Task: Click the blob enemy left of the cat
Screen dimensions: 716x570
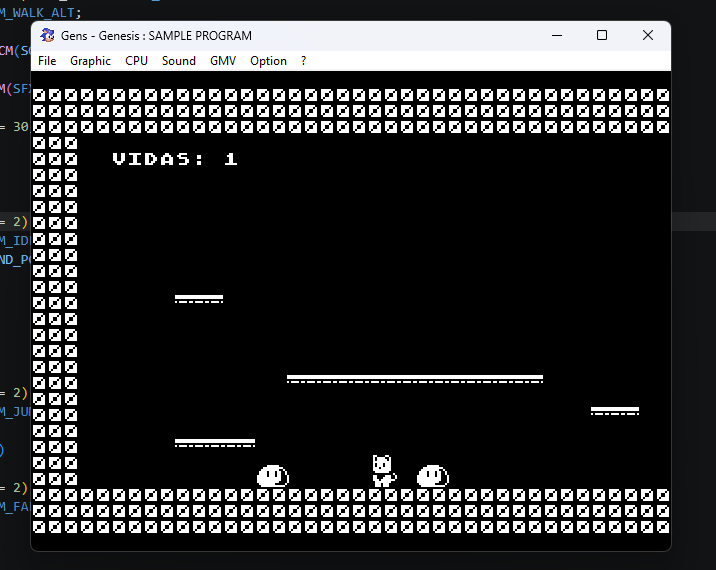Action: pyautogui.click(x=273, y=476)
